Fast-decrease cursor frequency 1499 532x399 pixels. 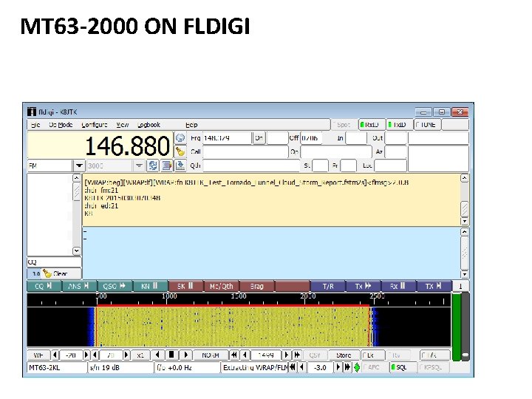(233, 355)
